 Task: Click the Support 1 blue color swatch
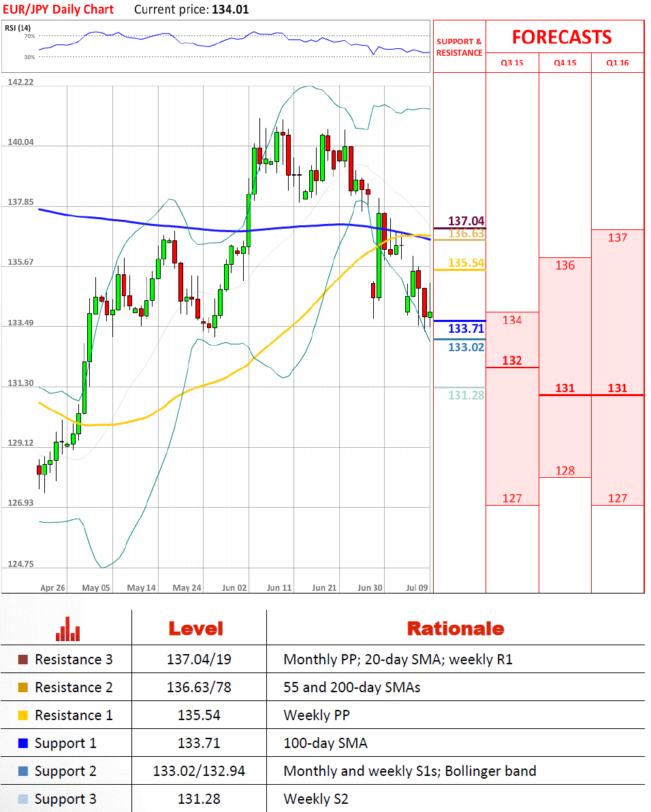tap(22, 744)
